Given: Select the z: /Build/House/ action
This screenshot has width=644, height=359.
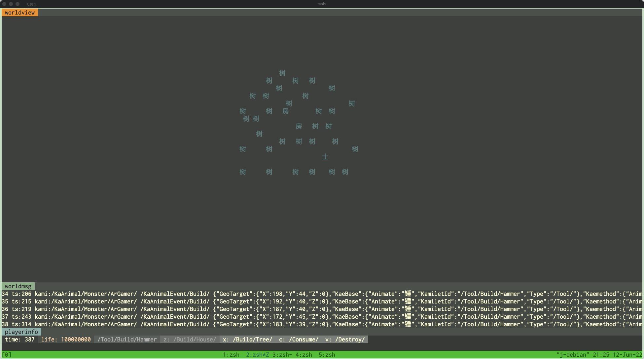Looking at the screenshot, I should point(190,339).
